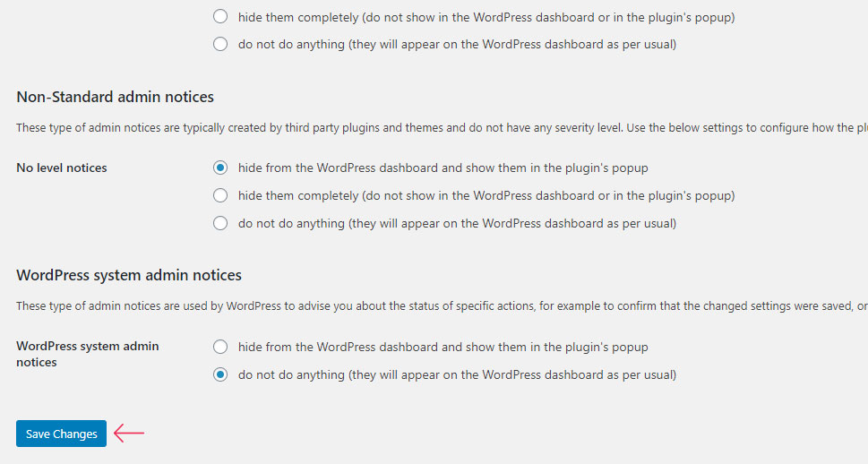This screenshot has height=464, width=868.
Task: Select "do not do anything" for WordPress system admin notices
Action: click(x=220, y=374)
